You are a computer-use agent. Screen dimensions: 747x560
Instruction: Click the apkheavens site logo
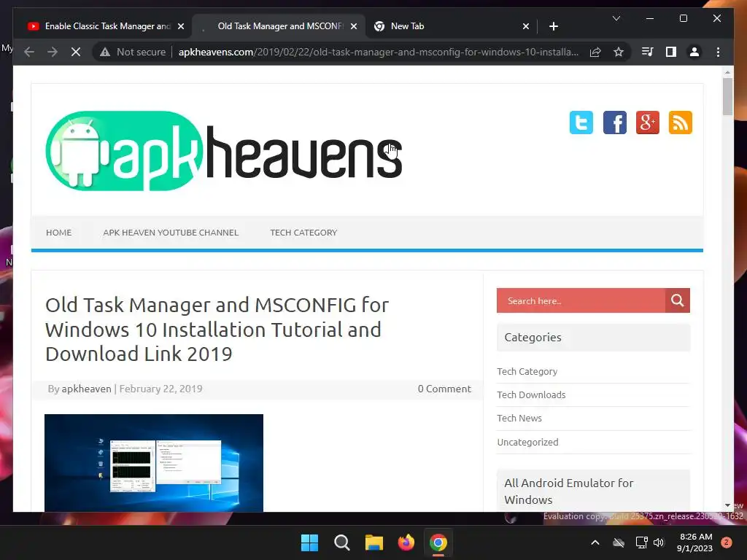coord(224,150)
